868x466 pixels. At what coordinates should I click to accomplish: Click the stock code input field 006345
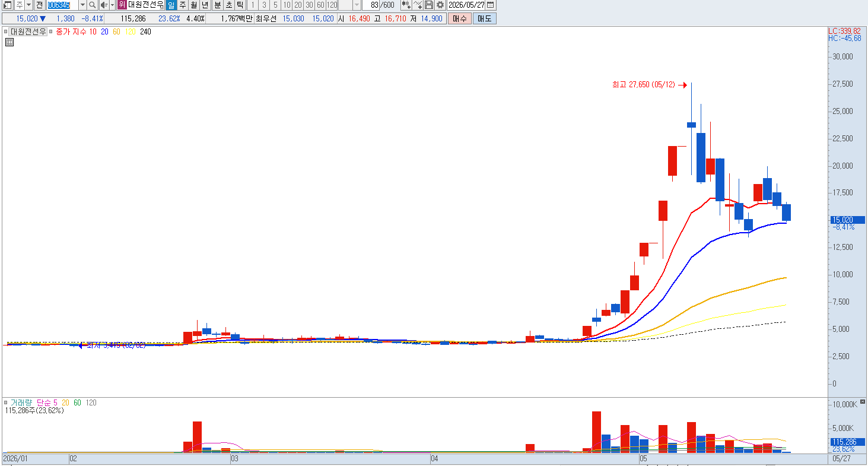(62, 5)
